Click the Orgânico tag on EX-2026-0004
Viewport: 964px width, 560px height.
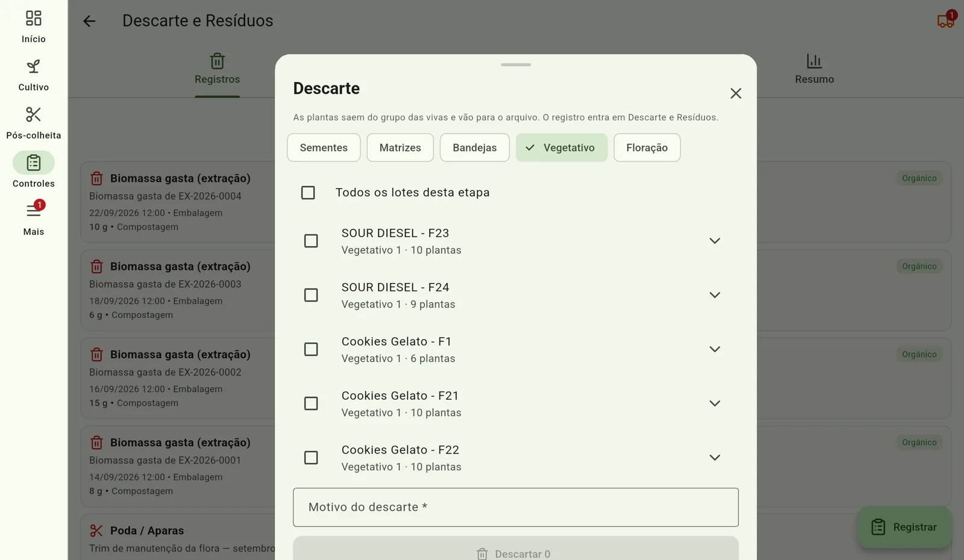click(919, 178)
